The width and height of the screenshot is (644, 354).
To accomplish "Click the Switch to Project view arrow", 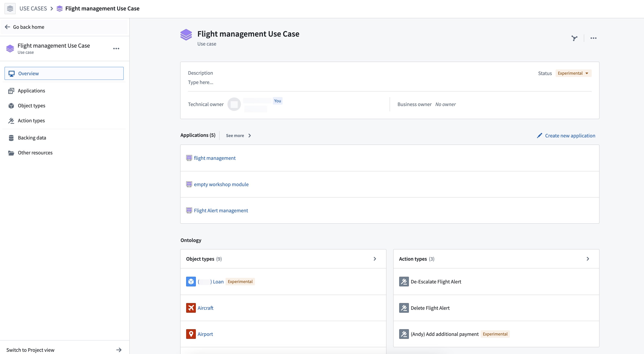I will (119, 350).
